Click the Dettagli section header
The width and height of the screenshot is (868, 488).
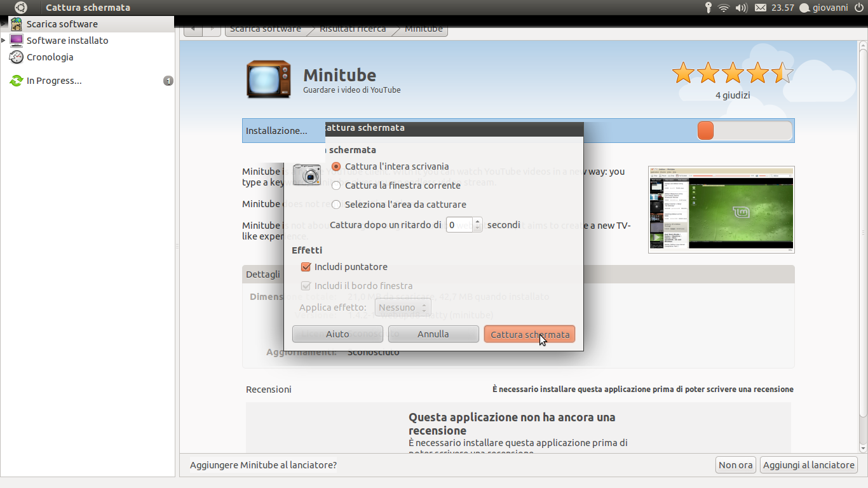pyautogui.click(x=518, y=274)
